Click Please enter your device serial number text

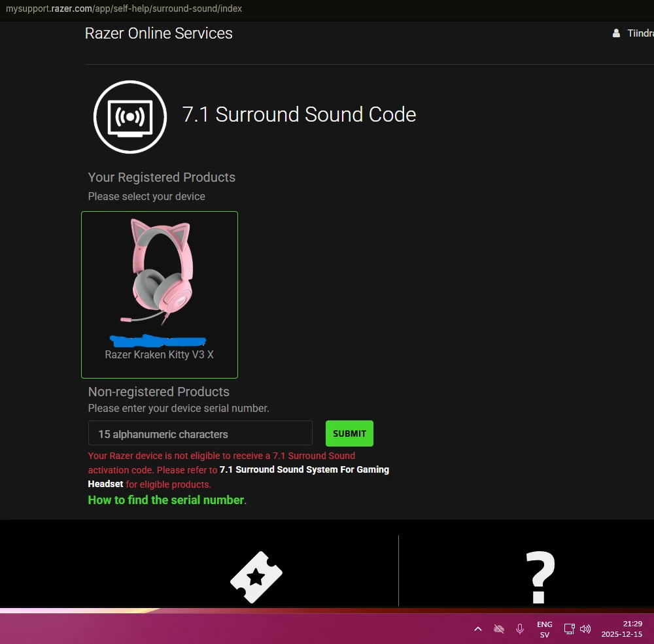tap(179, 408)
